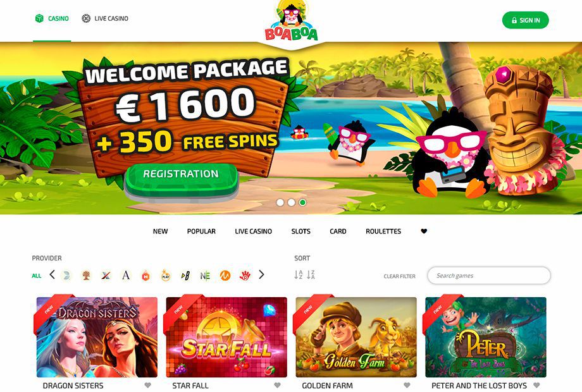The height and width of the screenshot is (392, 582).
Task: Filter by the Microgaming orange M provider icon
Action: 225,276
